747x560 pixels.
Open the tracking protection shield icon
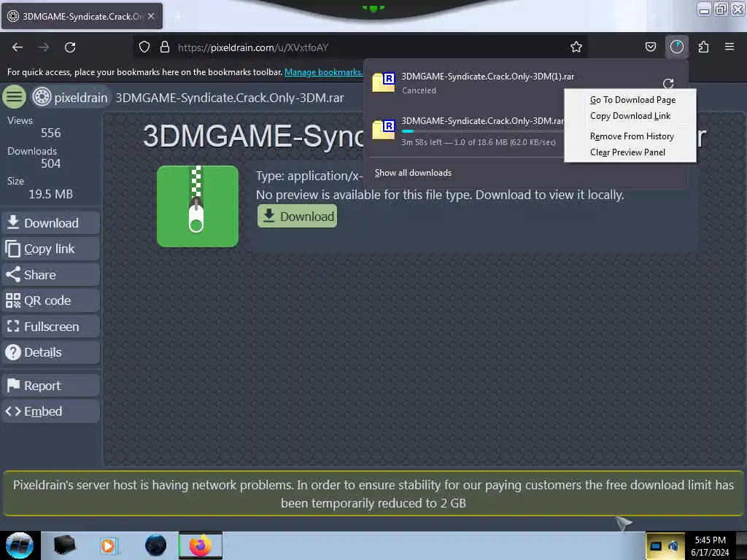tap(144, 47)
